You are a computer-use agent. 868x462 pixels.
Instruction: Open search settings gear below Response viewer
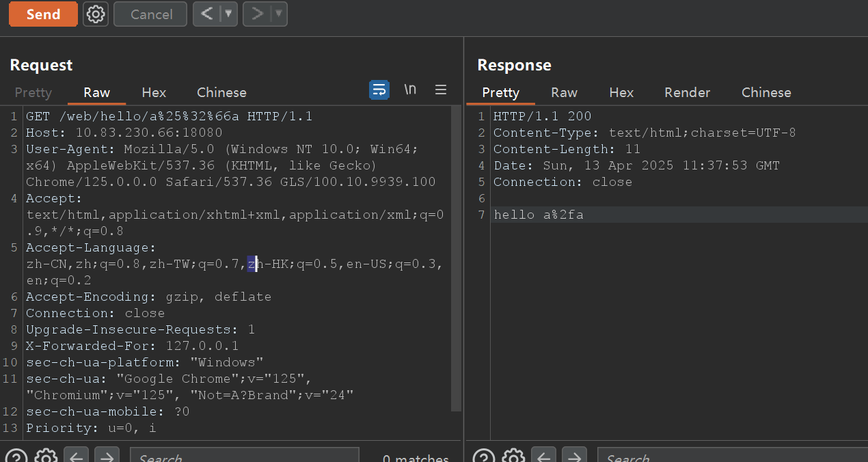tap(513, 456)
